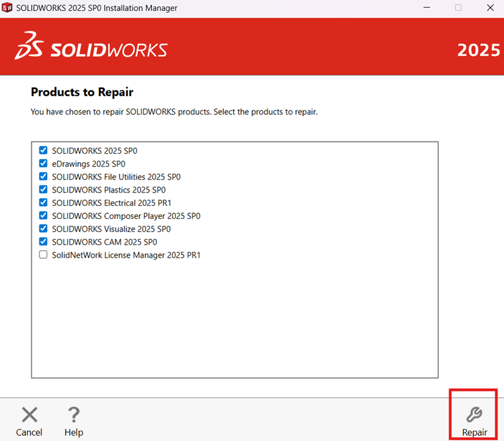
Task: Click the maximize button in title bar
Action: tap(458, 8)
